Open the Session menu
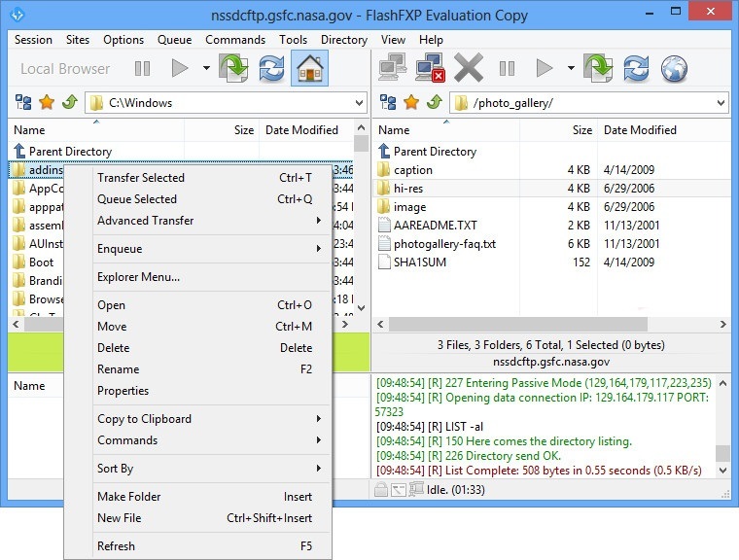 33,40
